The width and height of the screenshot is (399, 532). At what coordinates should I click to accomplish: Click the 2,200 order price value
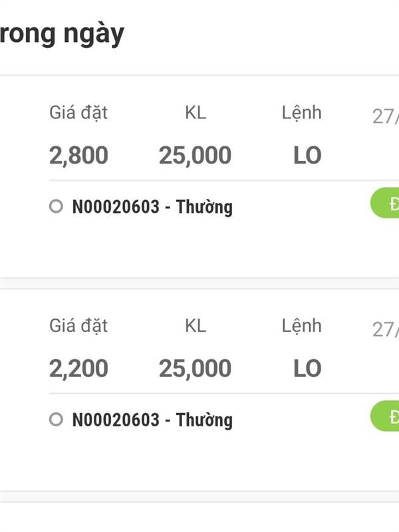tap(78, 368)
